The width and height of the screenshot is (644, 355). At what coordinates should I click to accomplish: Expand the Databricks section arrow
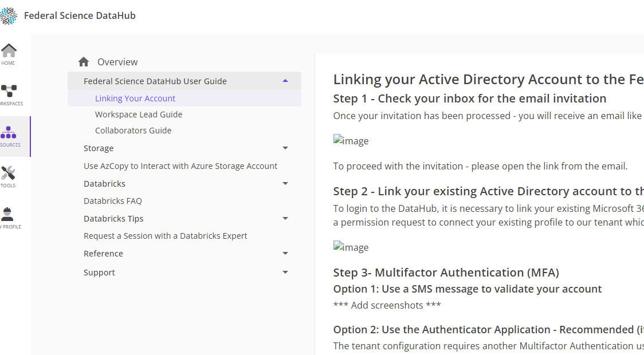click(285, 183)
